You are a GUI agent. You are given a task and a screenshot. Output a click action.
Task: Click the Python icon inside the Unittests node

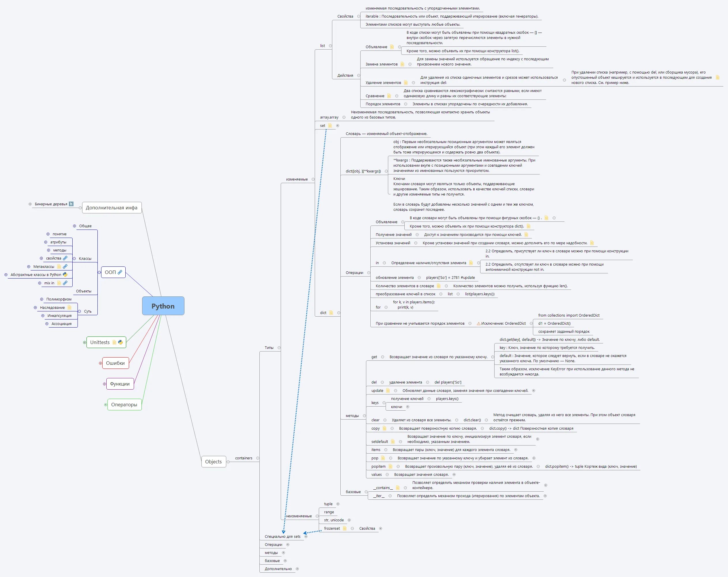[x=120, y=342]
